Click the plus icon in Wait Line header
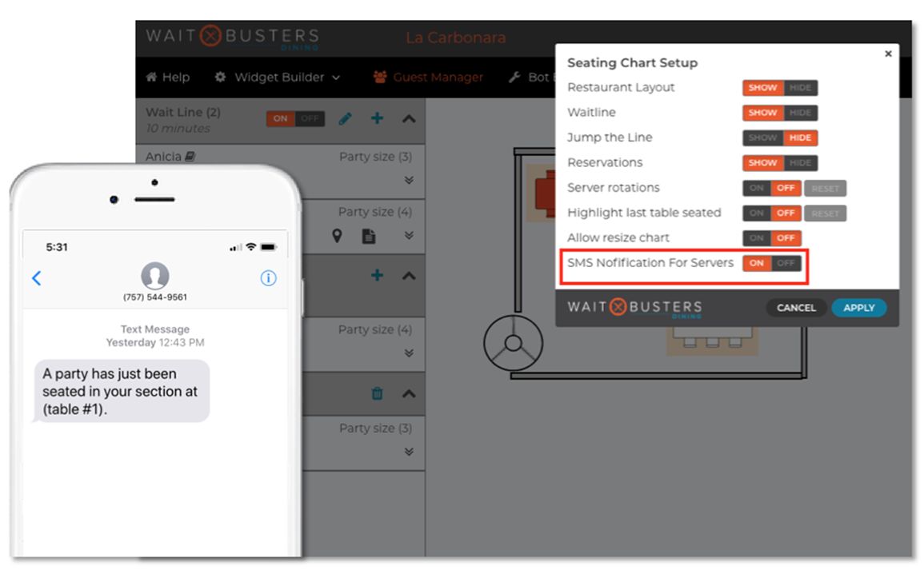The image size is (924, 570). click(377, 118)
